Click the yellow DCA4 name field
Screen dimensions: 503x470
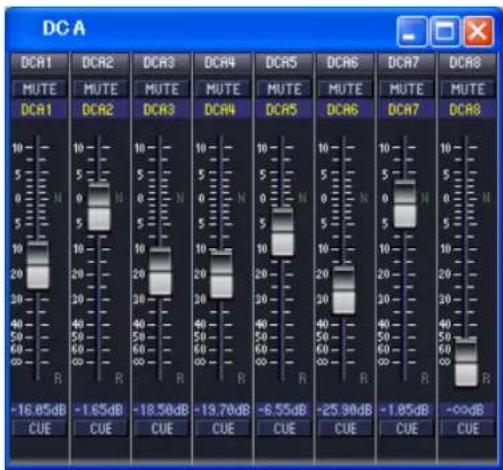pos(222,110)
